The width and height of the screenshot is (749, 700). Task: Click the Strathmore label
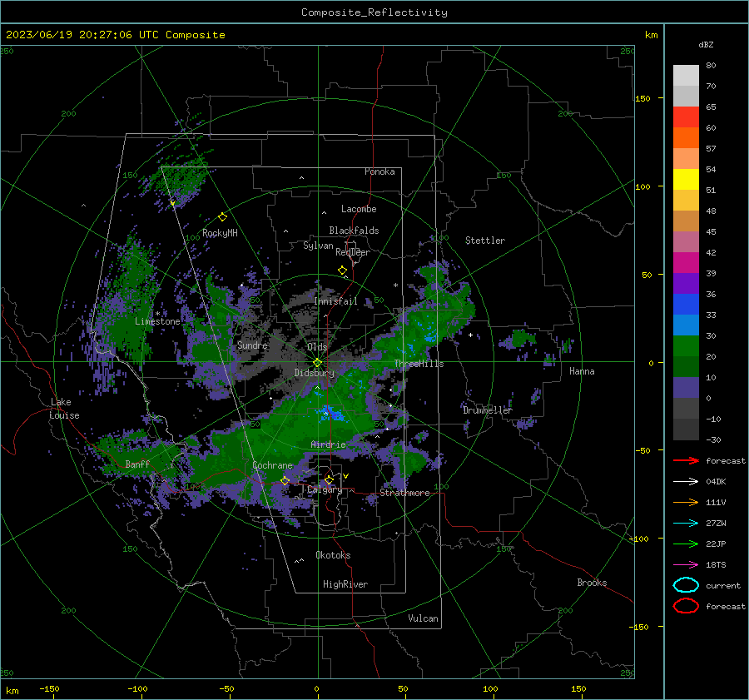[x=404, y=493]
